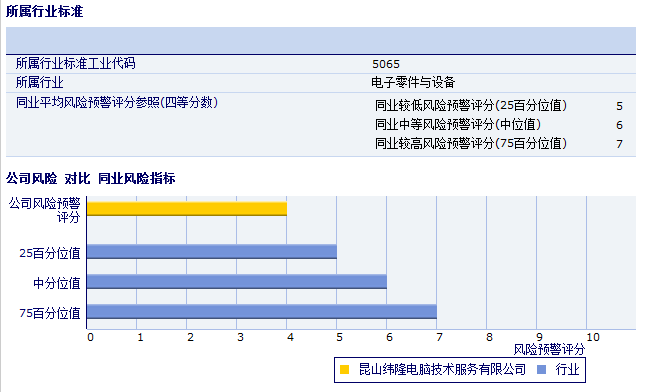
Task: Click the 所属行业标准 section heading
Action: [x=45, y=11]
